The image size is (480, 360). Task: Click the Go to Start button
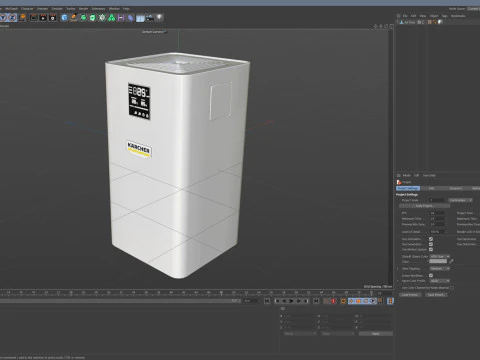[267, 301]
